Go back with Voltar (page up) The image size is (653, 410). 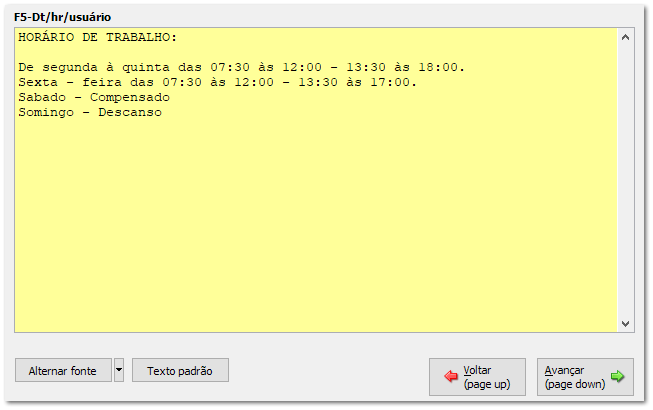coord(477,377)
